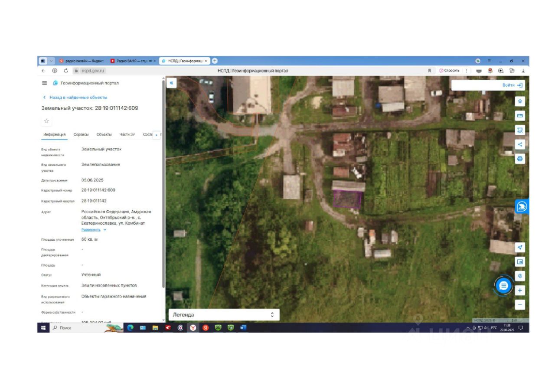Click the Спросить assistant button
The width and height of the screenshot is (555, 392).
pyautogui.click(x=449, y=71)
